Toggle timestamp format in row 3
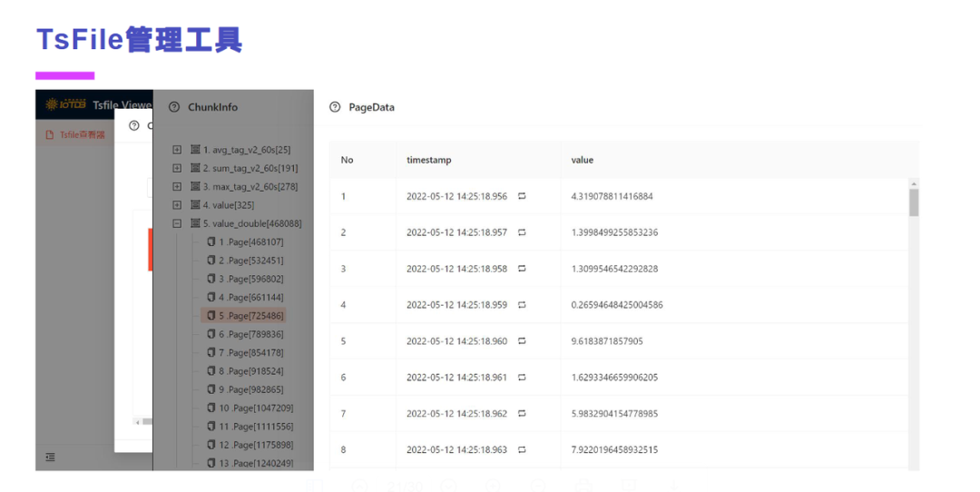 522,269
